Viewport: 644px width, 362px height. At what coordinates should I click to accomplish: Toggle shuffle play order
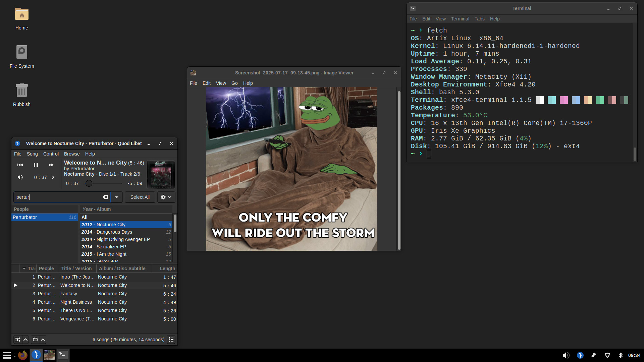tap(18, 340)
